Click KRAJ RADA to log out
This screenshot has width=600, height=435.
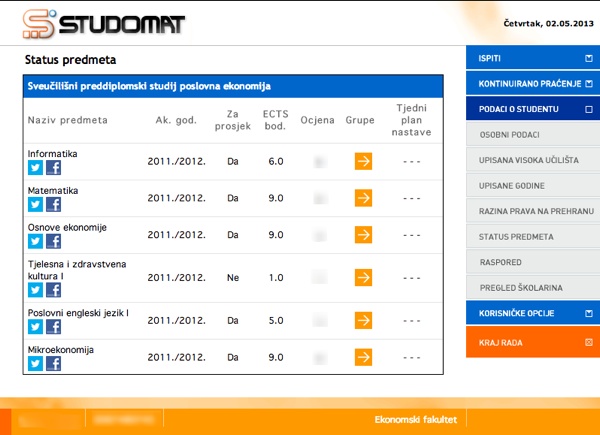pyautogui.click(x=533, y=342)
